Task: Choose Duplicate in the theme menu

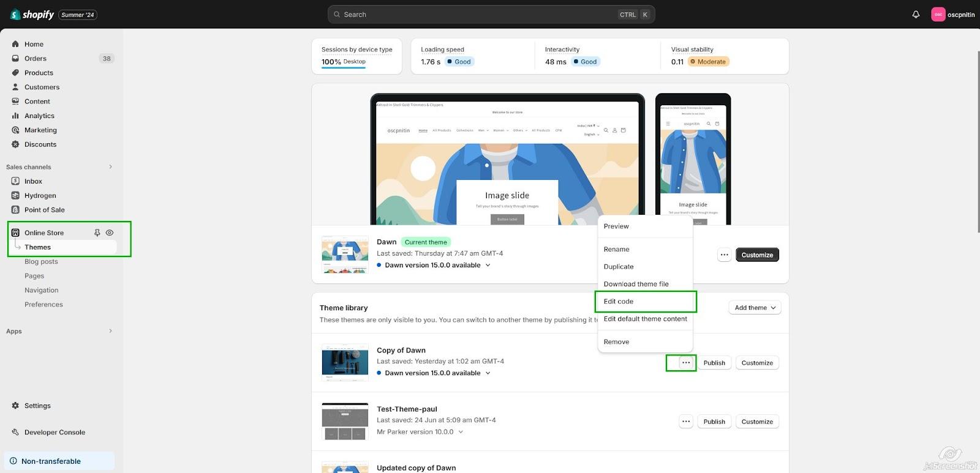Action: (x=619, y=267)
